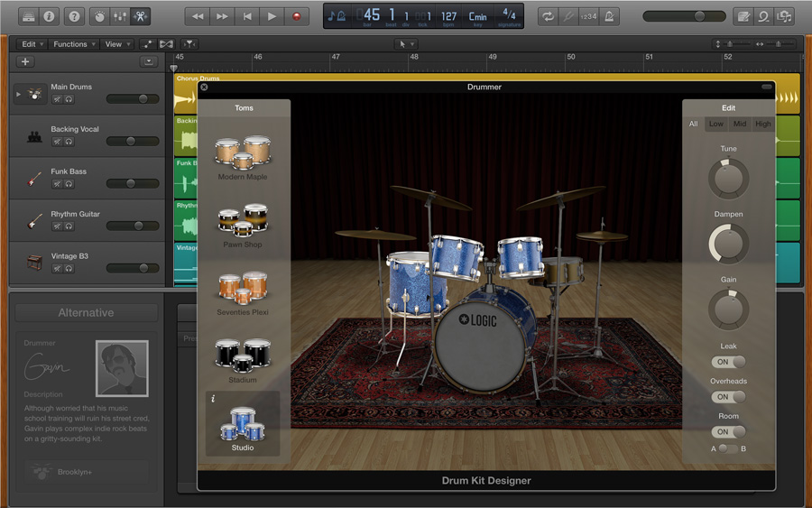This screenshot has width=812, height=508.
Task: Enable the Cycle loop button
Action: 547,16
